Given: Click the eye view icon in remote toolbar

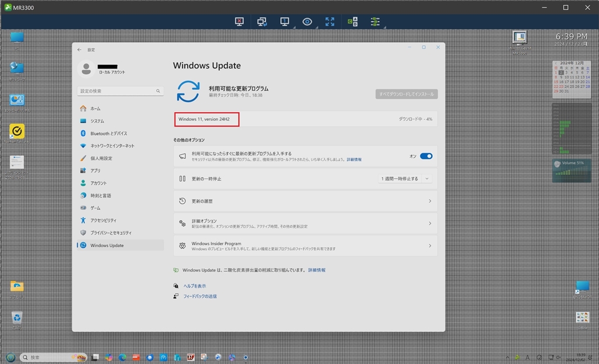Looking at the screenshot, I should coord(307,22).
